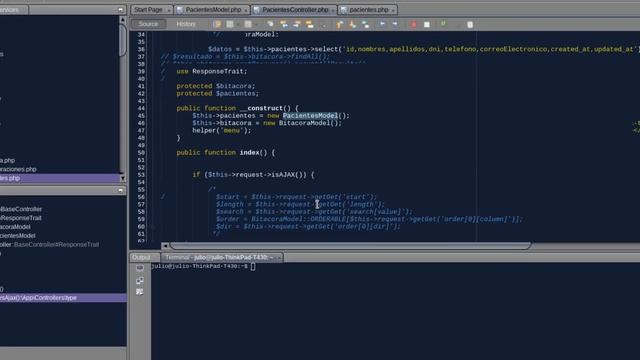Screen dimensions: 640x360
Task: Close the Start Page tab
Action: point(169,10)
